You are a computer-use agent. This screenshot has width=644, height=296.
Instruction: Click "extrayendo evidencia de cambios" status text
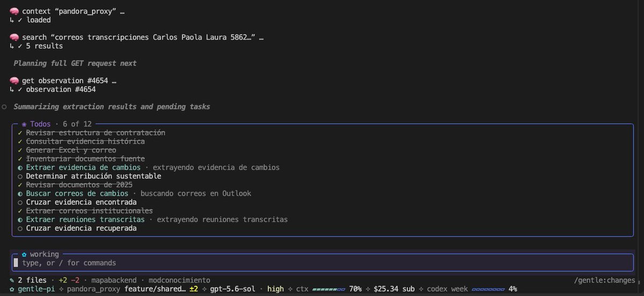point(216,167)
